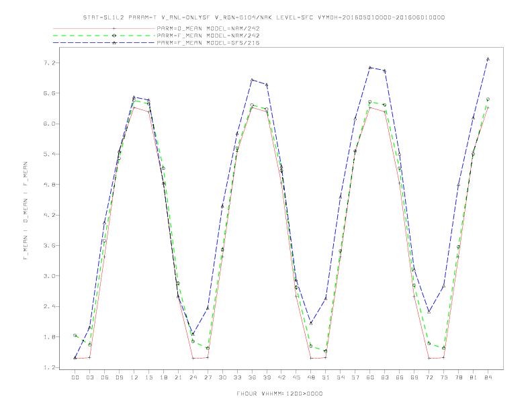
Task: Click x-axis tick label 75
Action: pos(444,377)
